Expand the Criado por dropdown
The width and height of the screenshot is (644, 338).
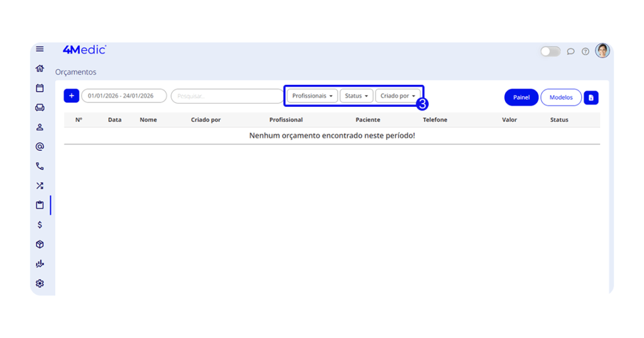397,96
